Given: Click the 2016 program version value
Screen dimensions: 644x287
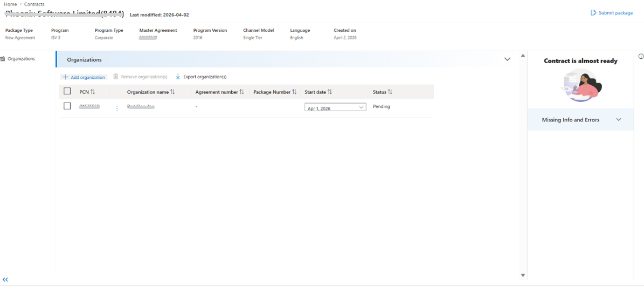Looking at the screenshot, I should [198, 38].
